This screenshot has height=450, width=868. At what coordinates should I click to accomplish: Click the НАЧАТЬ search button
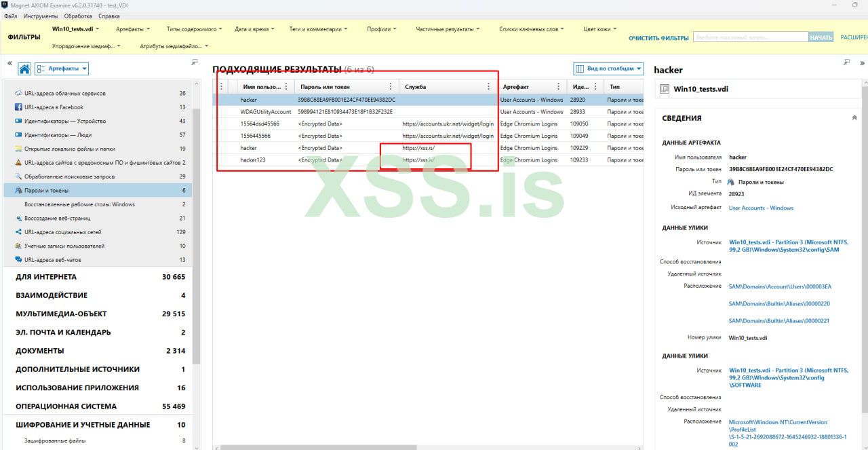click(821, 37)
